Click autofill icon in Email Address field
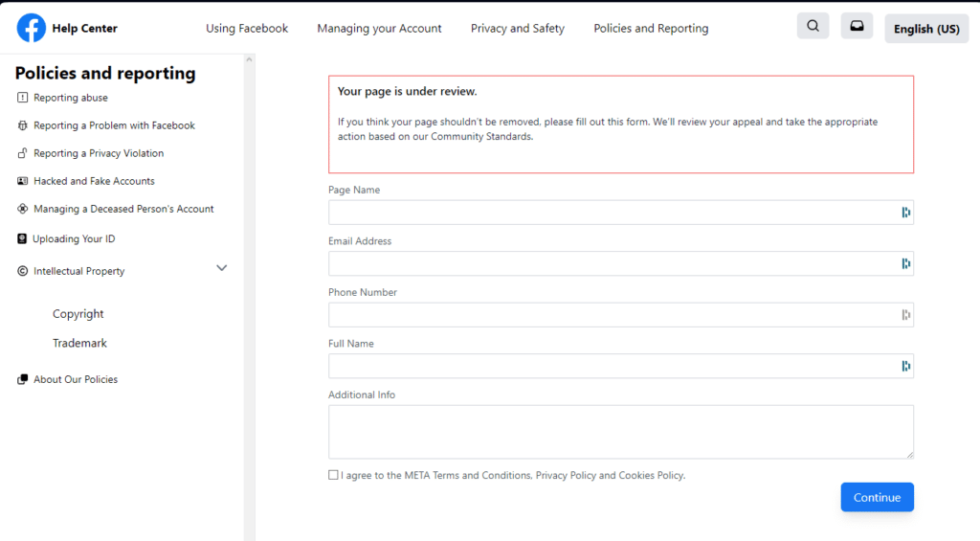980x541 pixels. (905, 264)
